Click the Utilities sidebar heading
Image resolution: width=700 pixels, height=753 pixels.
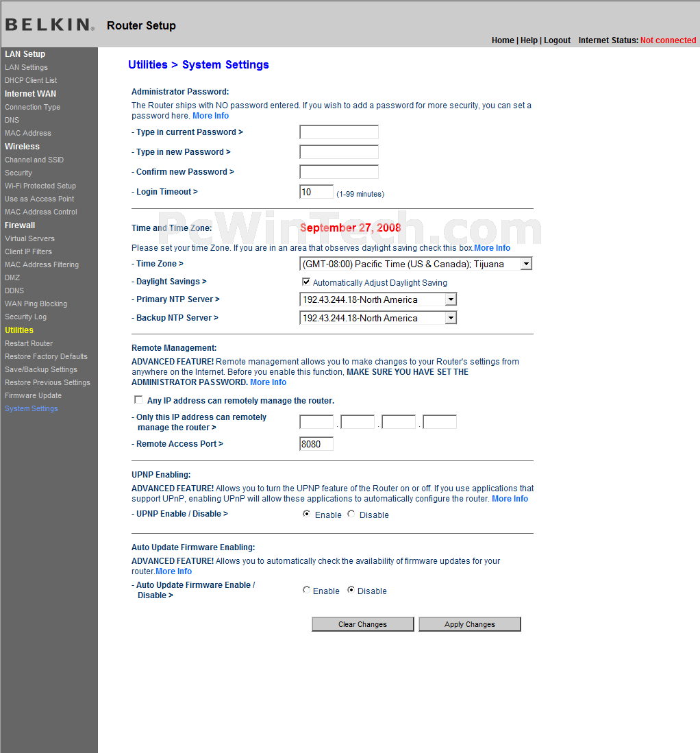19,330
